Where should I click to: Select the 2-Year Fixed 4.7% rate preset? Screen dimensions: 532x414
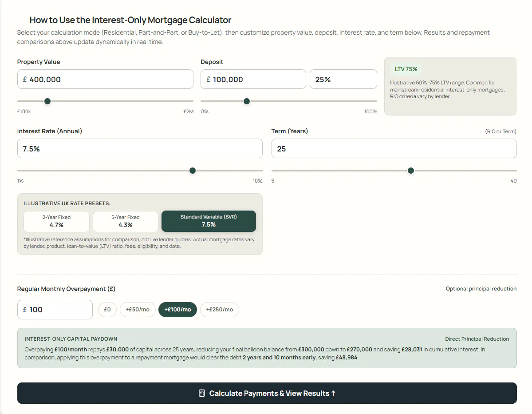pyautogui.click(x=56, y=221)
